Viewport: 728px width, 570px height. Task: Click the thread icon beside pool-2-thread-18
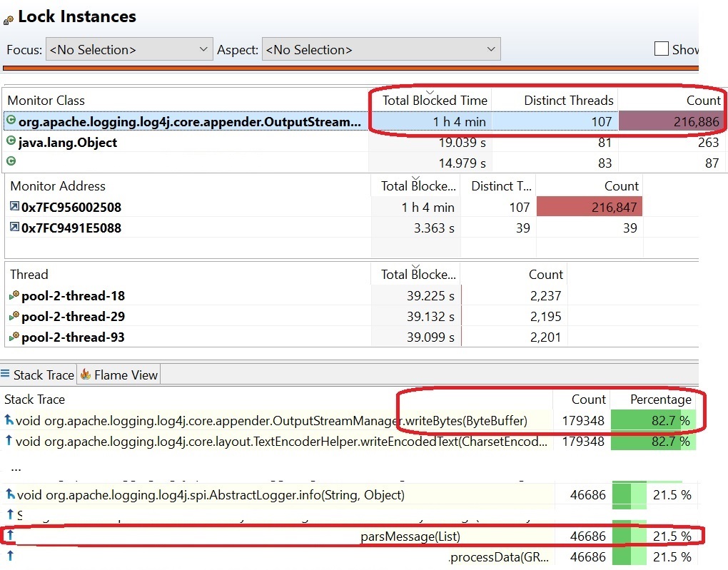[12, 295]
